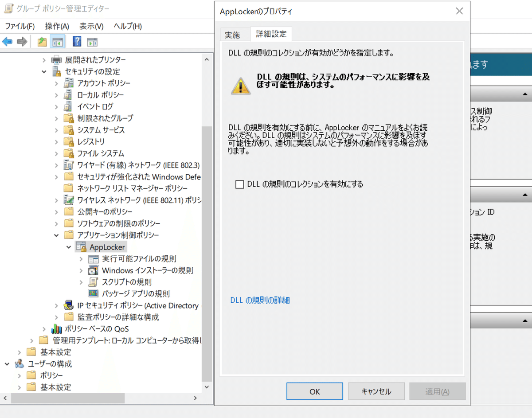Viewport: 532px width, 418px height.
Task: Confirm the dialog with the OK button
Action: 315,391
